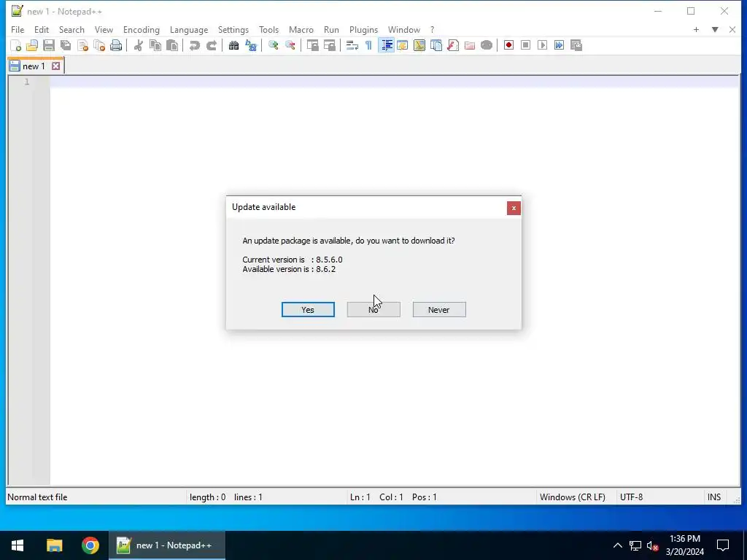Open the Windows Start button
The height and width of the screenshot is (560, 747).
18,545
